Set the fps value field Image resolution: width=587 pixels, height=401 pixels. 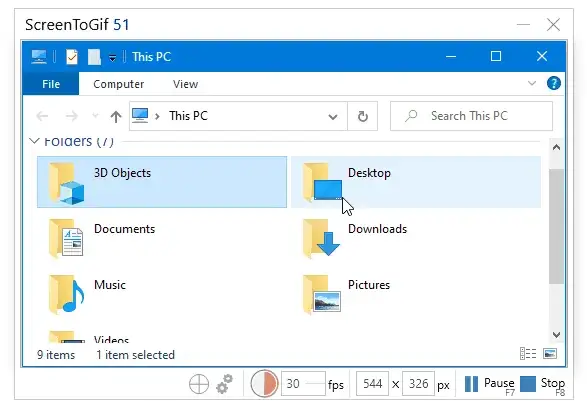303,383
